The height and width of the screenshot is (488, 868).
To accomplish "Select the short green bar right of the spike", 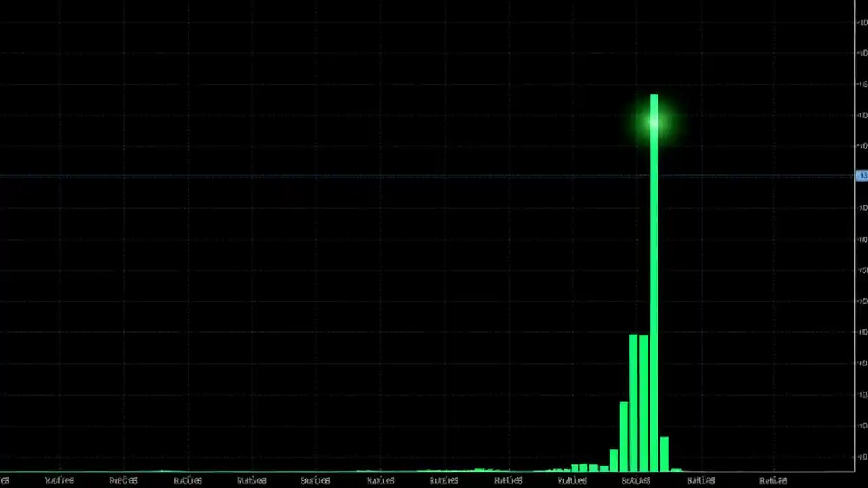I will click(666, 454).
